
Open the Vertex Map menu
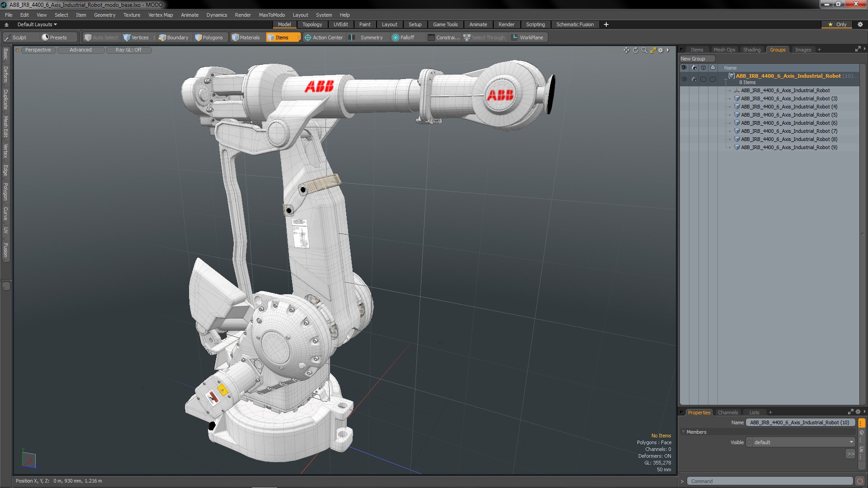pos(160,15)
